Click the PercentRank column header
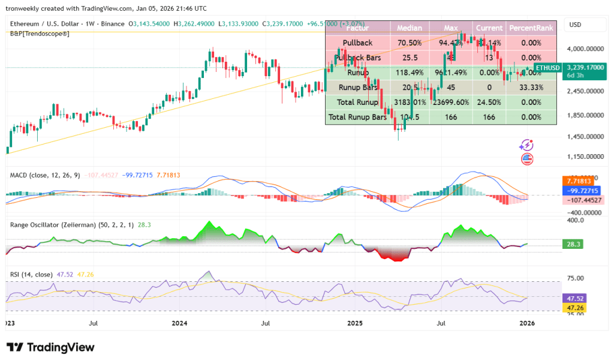 531,28
